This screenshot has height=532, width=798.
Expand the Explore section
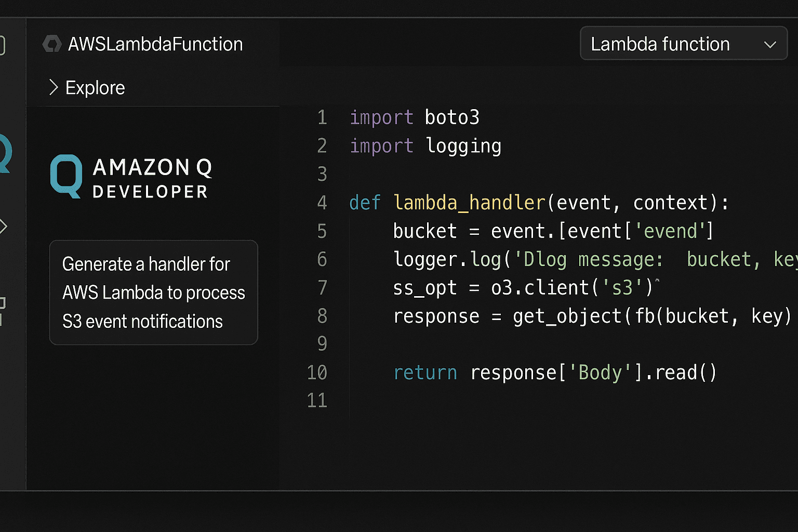[x=87, y=88]
